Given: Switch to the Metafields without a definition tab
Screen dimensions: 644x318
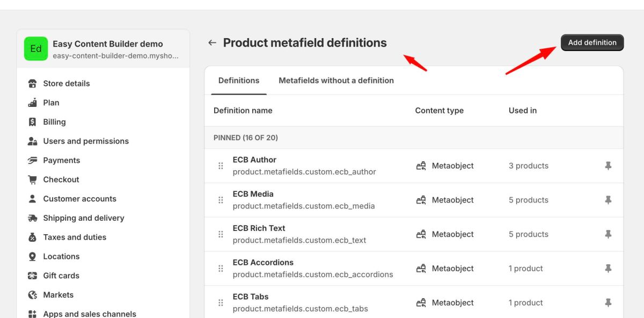Looking at the screenshot, I should tap(336, 80).
